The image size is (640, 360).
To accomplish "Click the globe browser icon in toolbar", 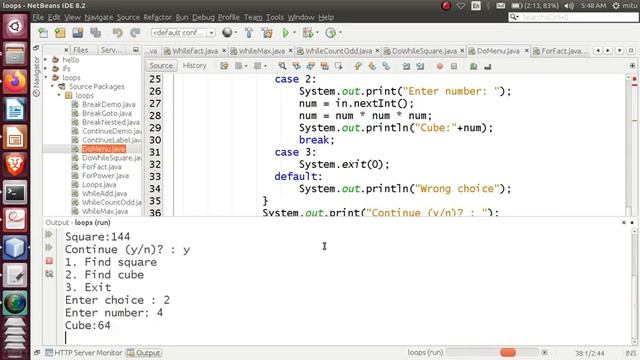I will point(227,33).
